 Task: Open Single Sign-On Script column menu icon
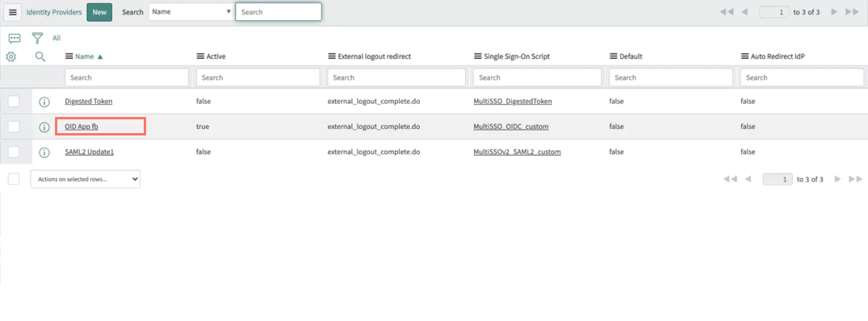(478, 56)
